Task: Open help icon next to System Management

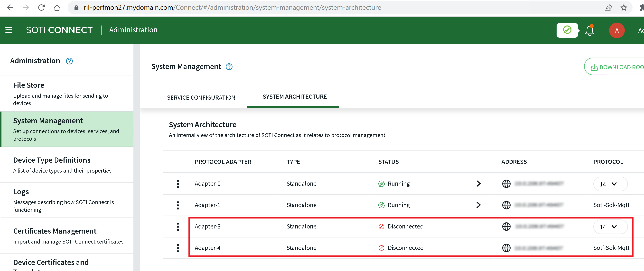Action: click(229, 67)
